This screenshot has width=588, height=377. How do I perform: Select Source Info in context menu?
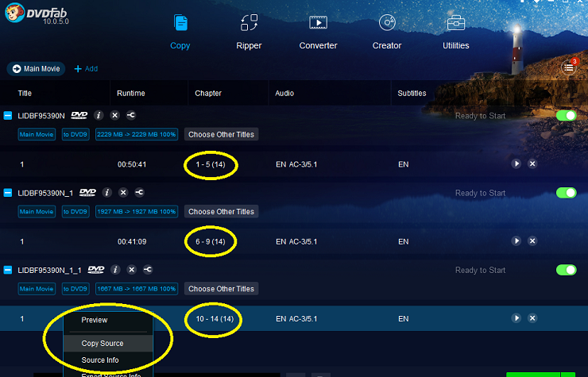[x=108, y=360]
